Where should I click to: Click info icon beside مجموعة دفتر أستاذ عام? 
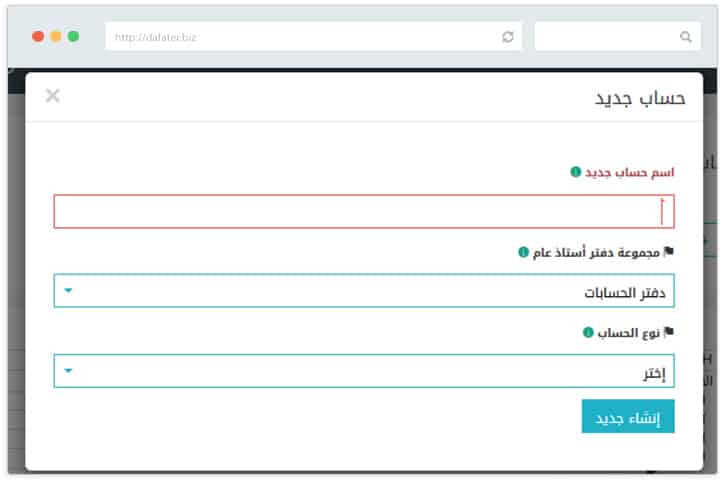coord(523,252)
